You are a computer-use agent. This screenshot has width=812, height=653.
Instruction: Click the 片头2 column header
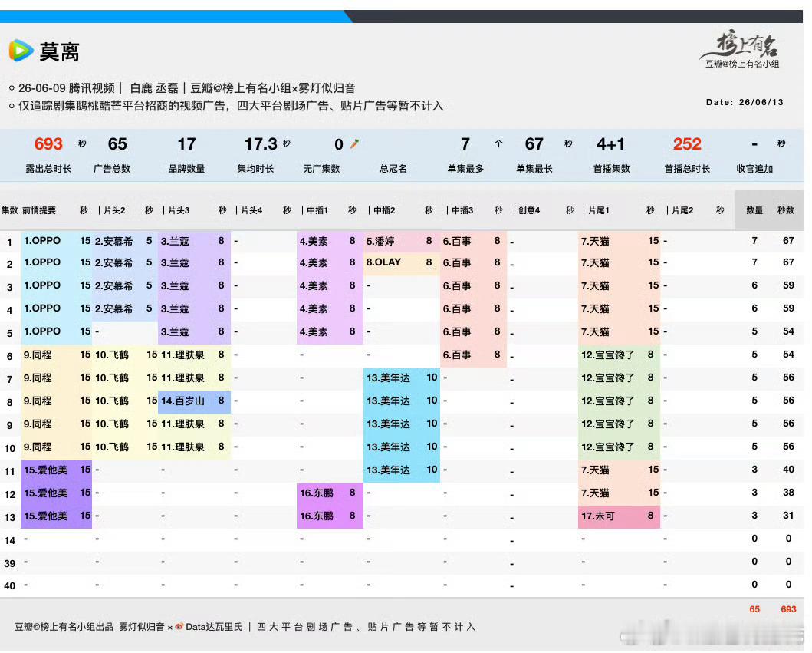coord(114,210)
